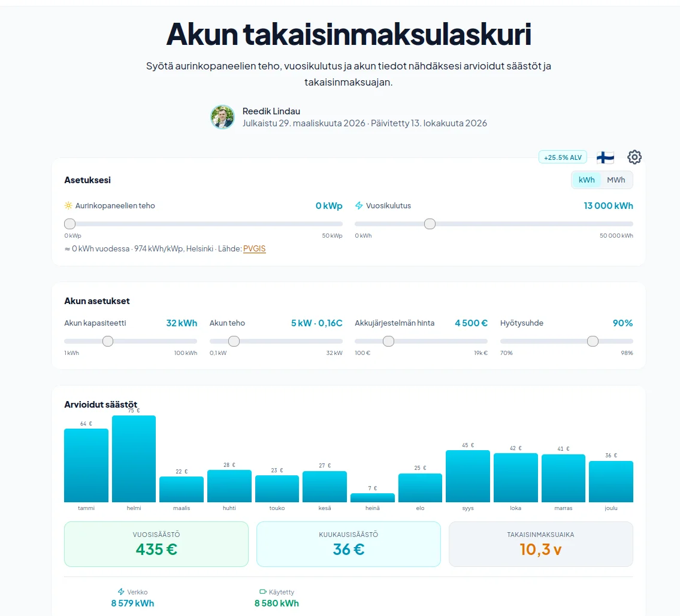Open the settings gear icon
This screenshot has height=616, width=680.
pos(634,157)
